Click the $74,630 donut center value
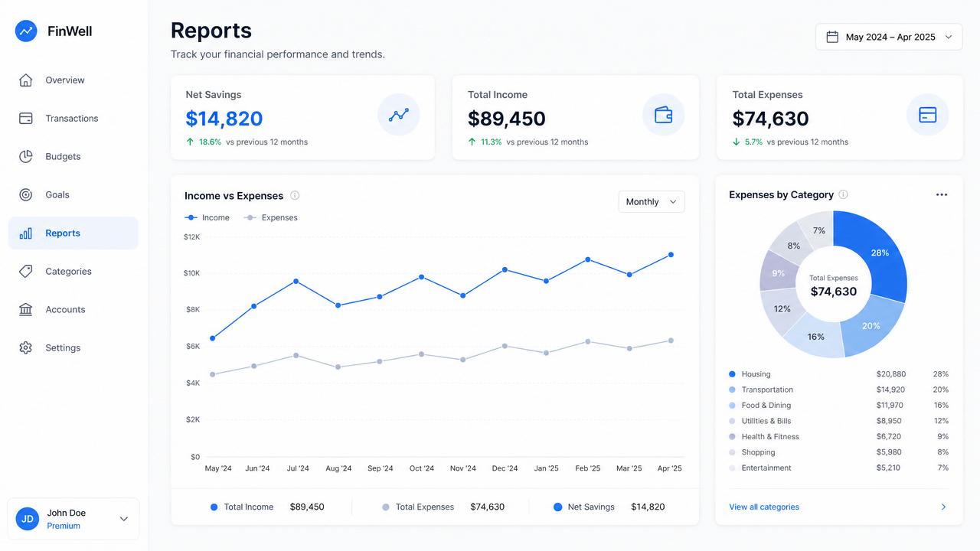980x551 pixels. pyautogui.click(x=834, y=292)
